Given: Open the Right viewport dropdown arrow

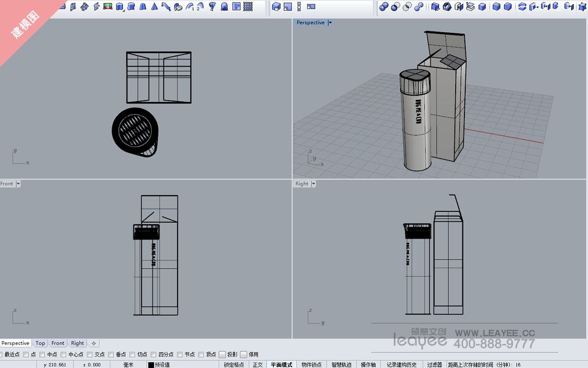Looking at the screenshot, I should pos(313,184).
